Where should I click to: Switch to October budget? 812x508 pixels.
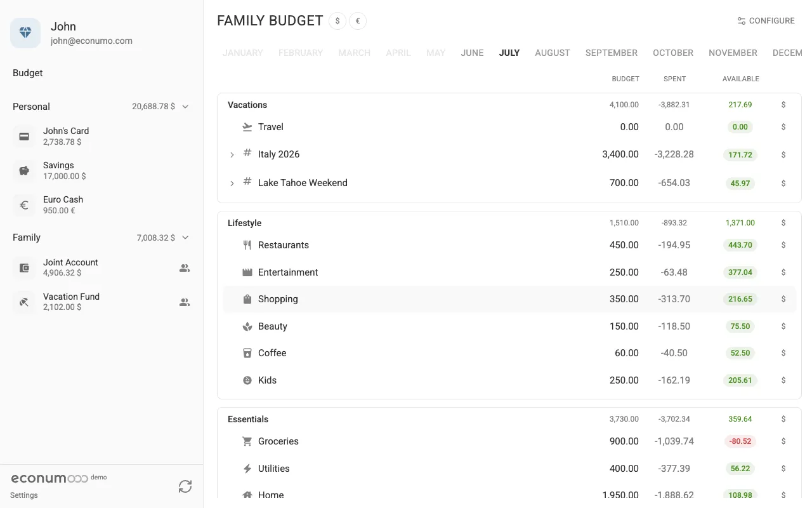tap(673, 53)
